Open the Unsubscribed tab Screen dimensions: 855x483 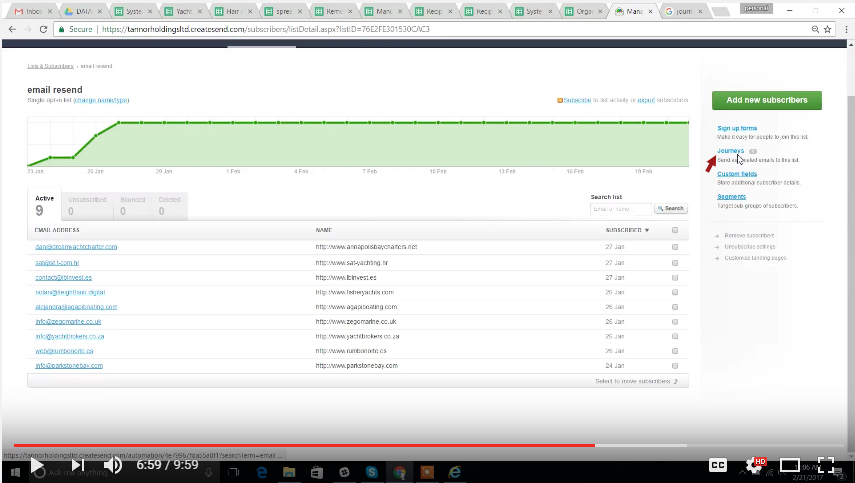(86, 206)
